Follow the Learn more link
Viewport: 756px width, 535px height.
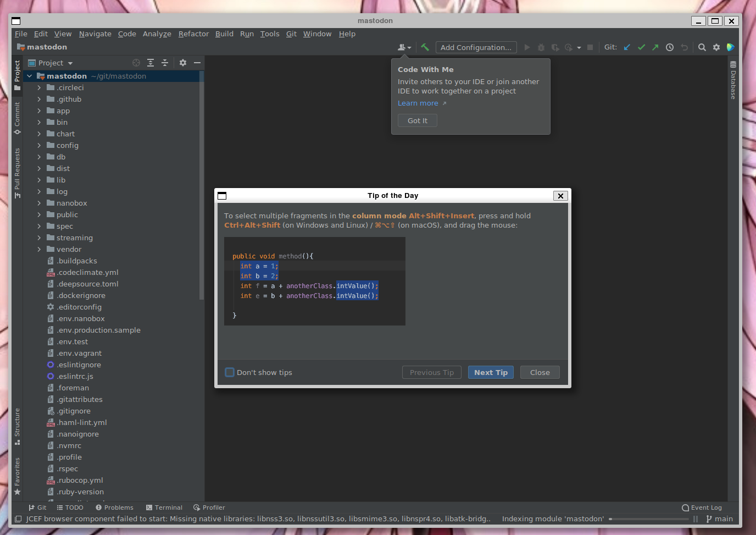tap(418, 103)
